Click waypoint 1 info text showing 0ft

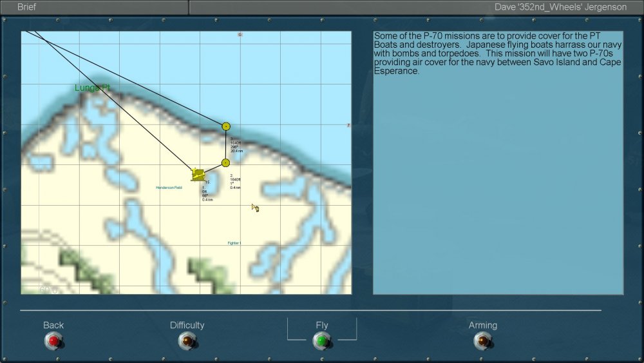pos(207,193)
